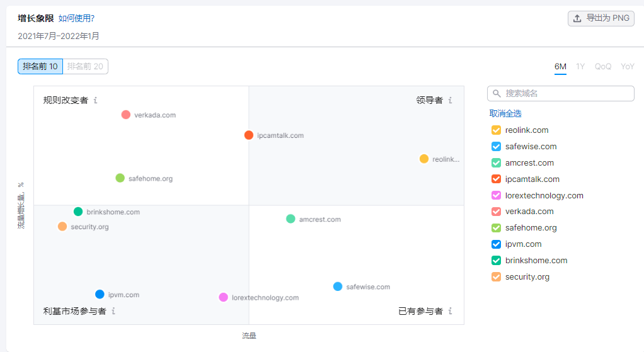Toggle the ipvm.com checkbox

[x=496, y=244]
